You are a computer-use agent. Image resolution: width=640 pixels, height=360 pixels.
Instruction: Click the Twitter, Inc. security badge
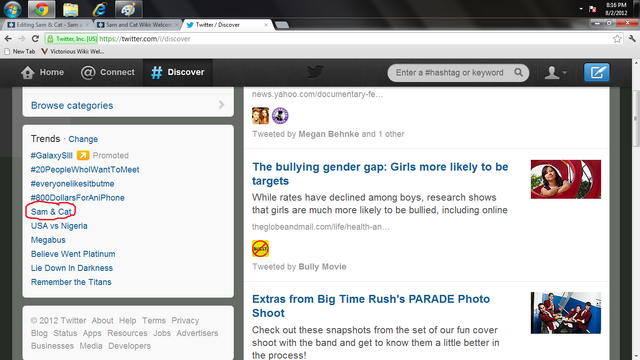coord(72,39)
